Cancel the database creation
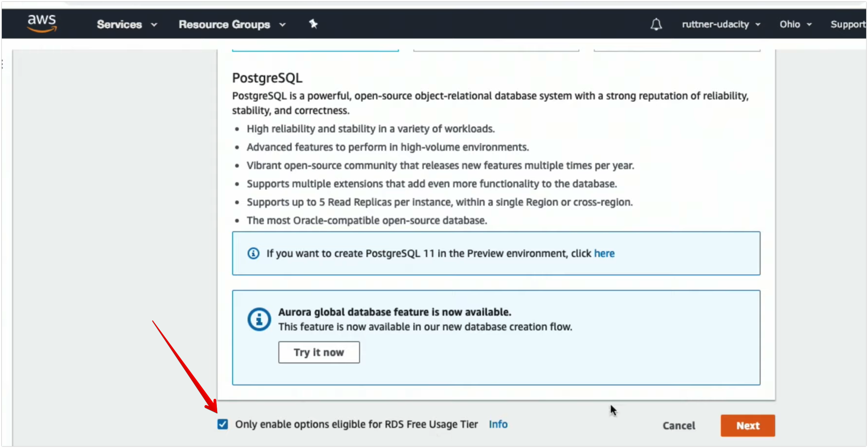868x448 pixels. point(679,425)
